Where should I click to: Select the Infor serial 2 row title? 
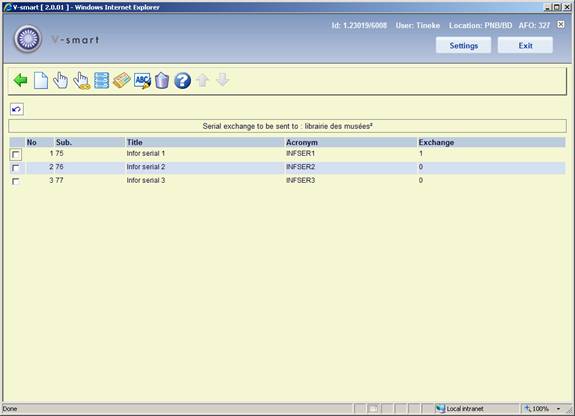coord(146,167)
